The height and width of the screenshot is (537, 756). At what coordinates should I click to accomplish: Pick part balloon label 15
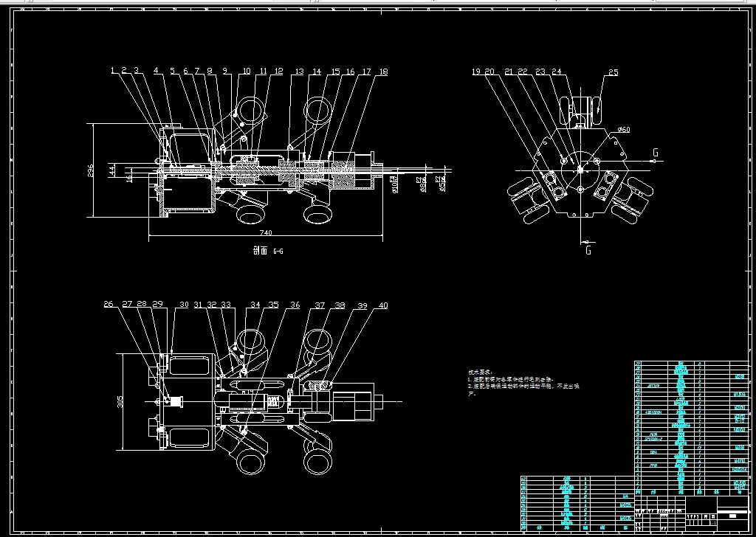coord(335,72)
